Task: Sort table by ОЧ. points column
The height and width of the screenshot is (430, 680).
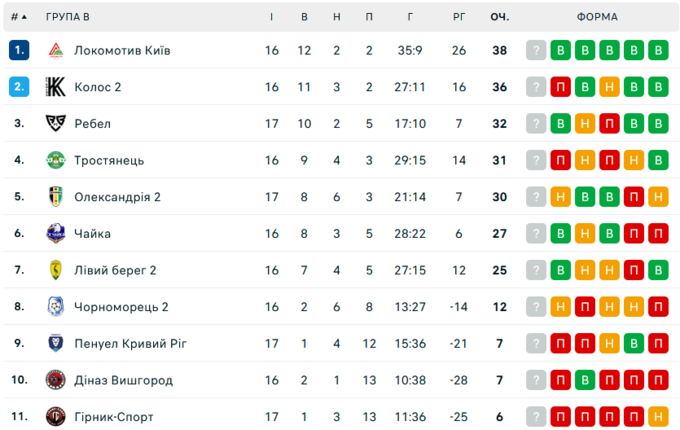Action: pos(500,17)
